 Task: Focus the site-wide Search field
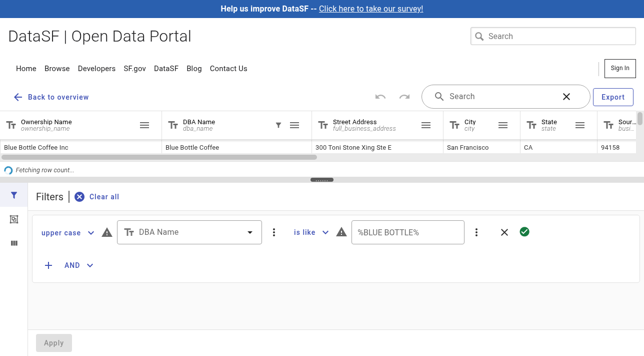coord(553,36)
